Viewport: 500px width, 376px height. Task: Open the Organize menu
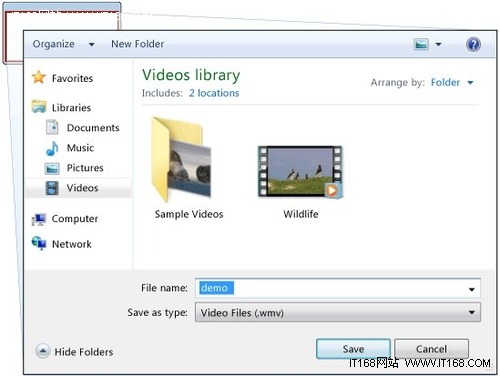[x=53, y=44]
